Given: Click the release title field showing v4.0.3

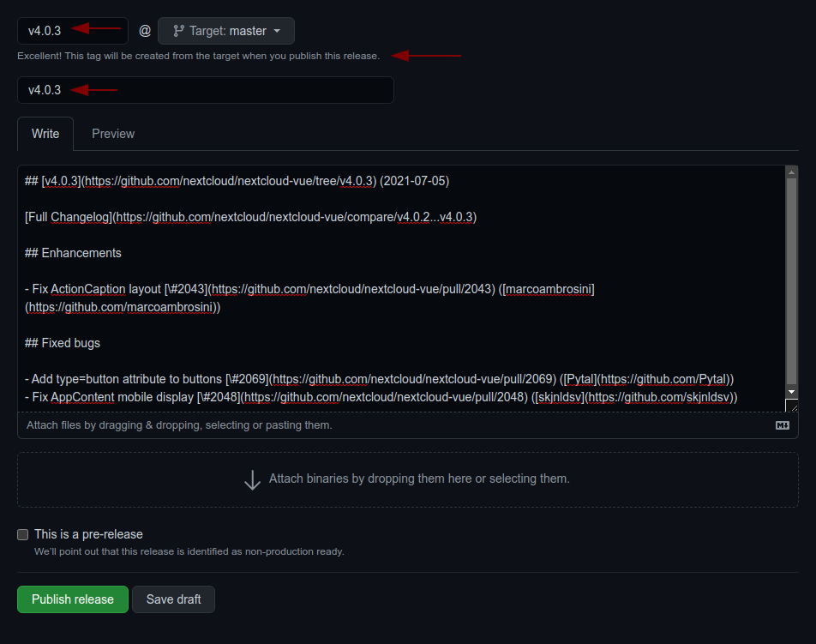Looking at the screenshot, I should [x=206, y=90].
